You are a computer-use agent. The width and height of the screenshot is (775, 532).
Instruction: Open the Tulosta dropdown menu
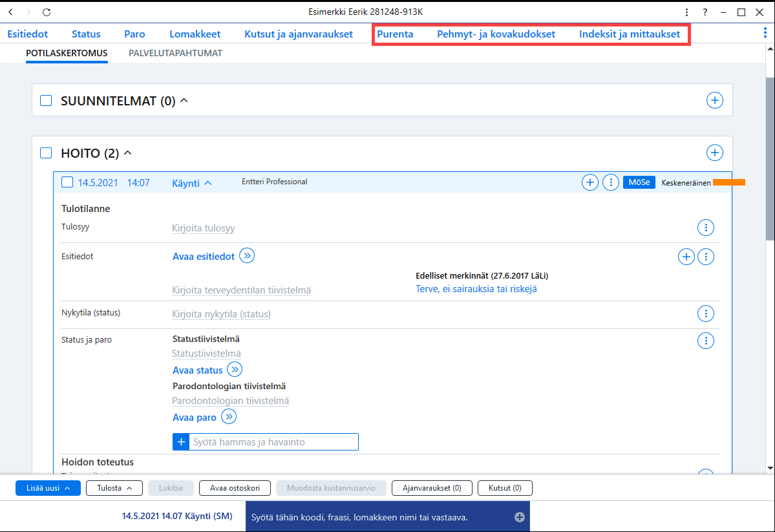(x=114, y=488)
